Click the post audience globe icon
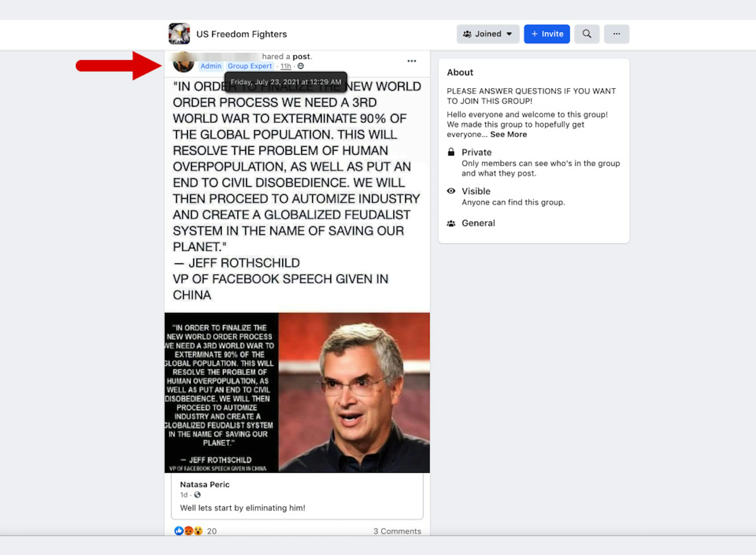This screenshot has width=756, height=555. point(301,66)
